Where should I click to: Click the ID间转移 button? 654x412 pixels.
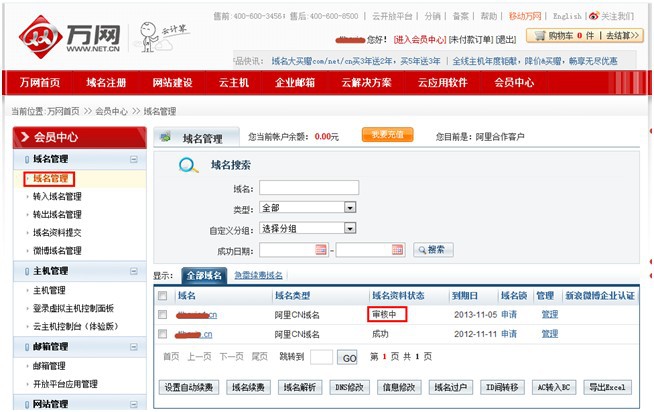[502, 387]
